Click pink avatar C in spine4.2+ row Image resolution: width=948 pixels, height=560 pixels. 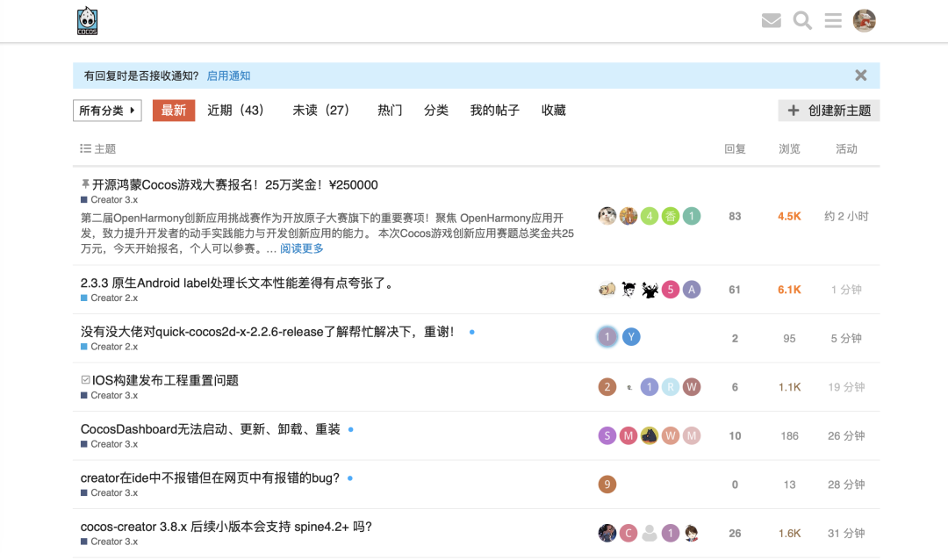click(x=628, y=533)
